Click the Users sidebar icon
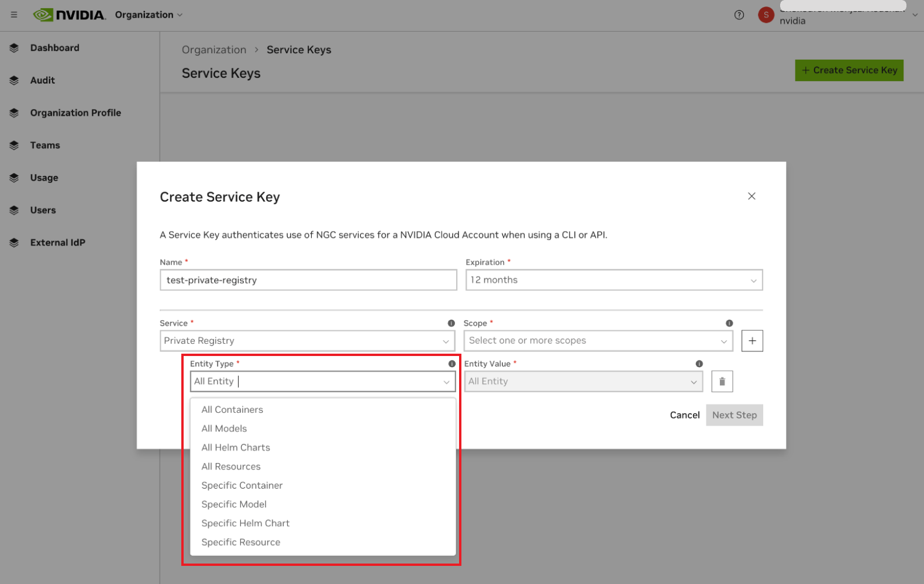This screenshot has height=584, width=924. [14, 210]
